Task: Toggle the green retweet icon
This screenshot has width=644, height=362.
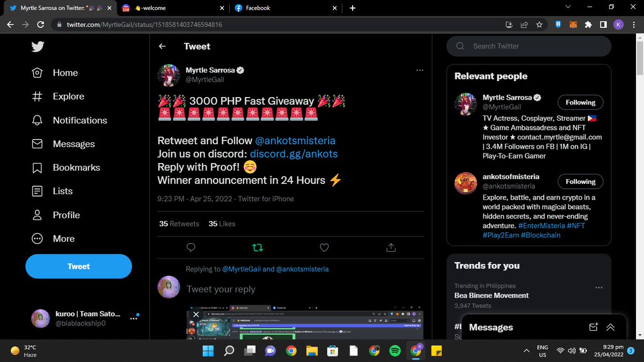Action: [258, 247]
